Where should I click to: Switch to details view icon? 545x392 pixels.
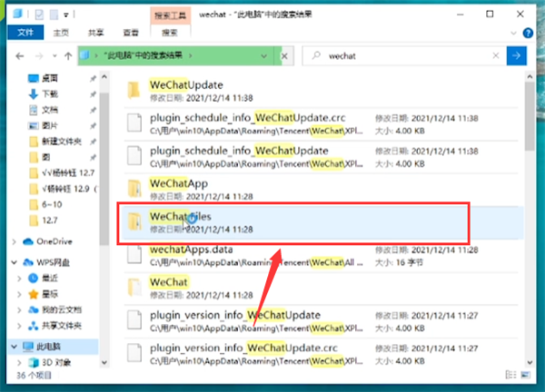point(510,375)
